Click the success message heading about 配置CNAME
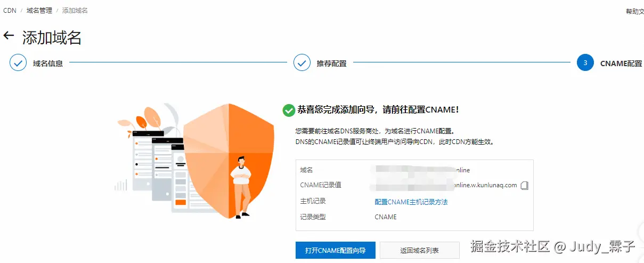Viewport: 644px width, 263px height. (x=378, y=110)
